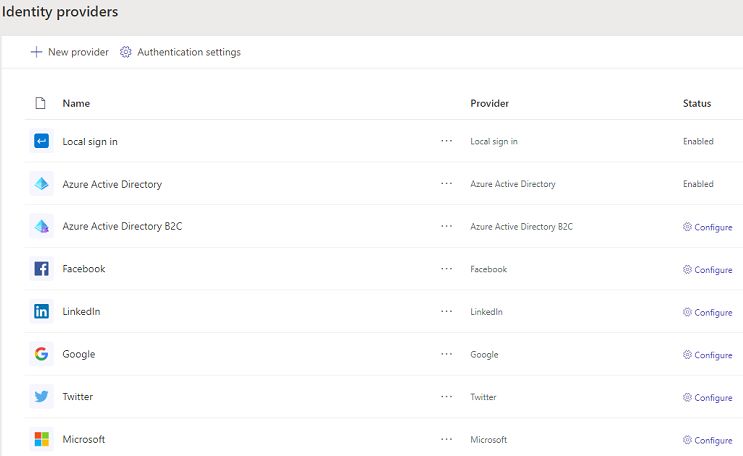This screenshot has height=456, width=743.
Task: Select the Twitter name in list
Action: click(x=77, y=397)
